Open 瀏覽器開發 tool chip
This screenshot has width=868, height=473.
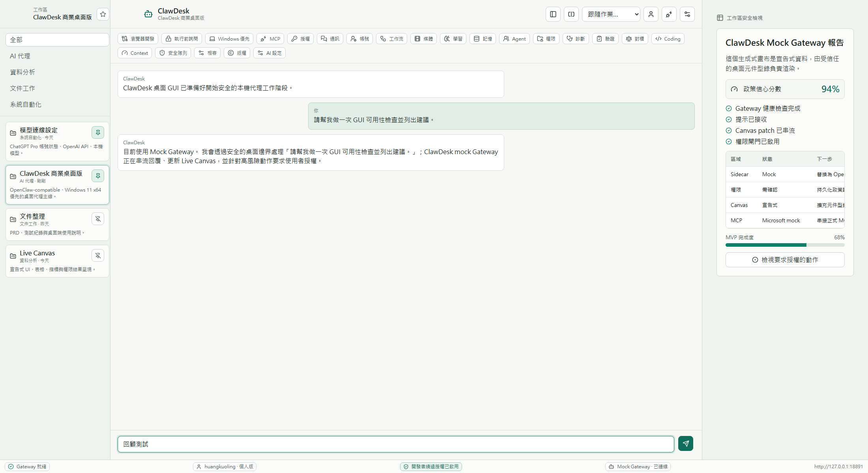tap(138, 39)
